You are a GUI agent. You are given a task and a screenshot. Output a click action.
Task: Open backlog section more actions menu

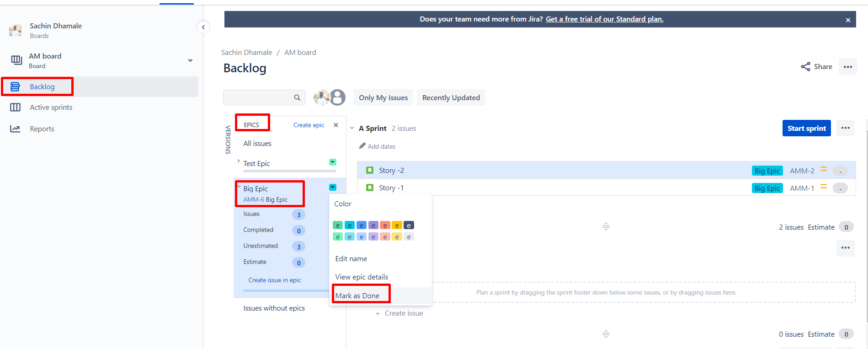point(846,248)
